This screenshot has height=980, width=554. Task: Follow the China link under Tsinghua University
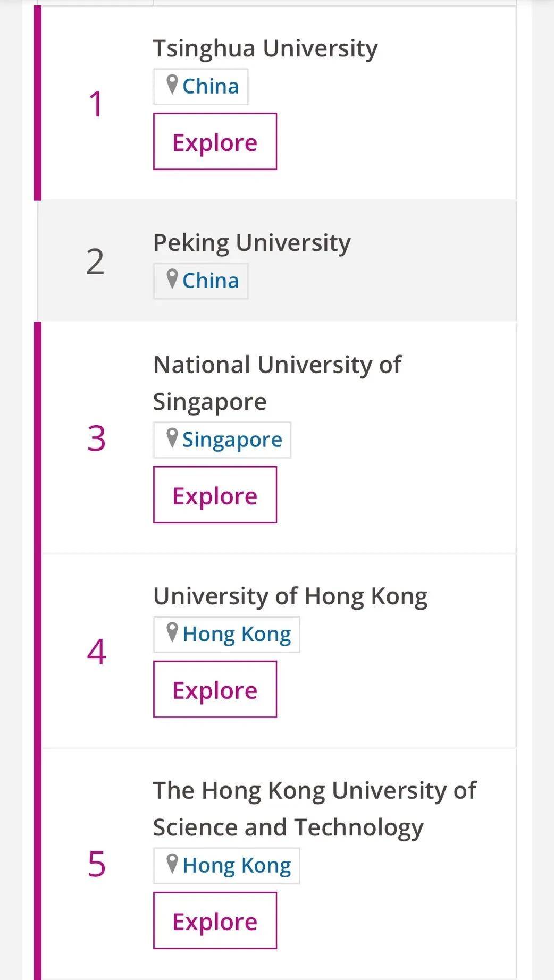pyautogui.click(x=211, y=86)
